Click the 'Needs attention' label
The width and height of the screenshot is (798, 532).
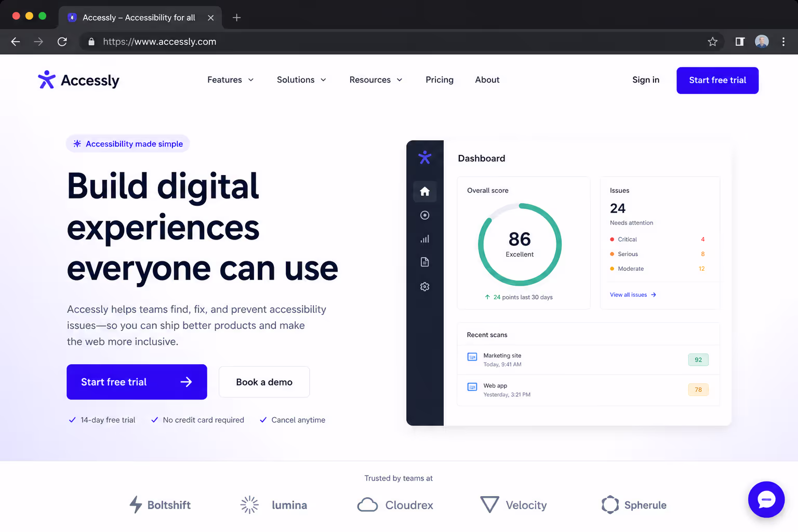(x=631, y=223)
